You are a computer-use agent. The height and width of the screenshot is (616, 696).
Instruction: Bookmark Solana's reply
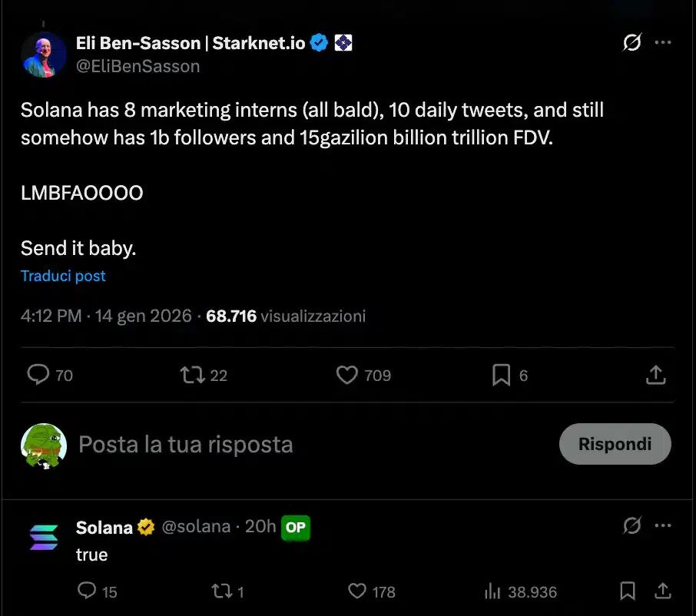click(627, 591)
